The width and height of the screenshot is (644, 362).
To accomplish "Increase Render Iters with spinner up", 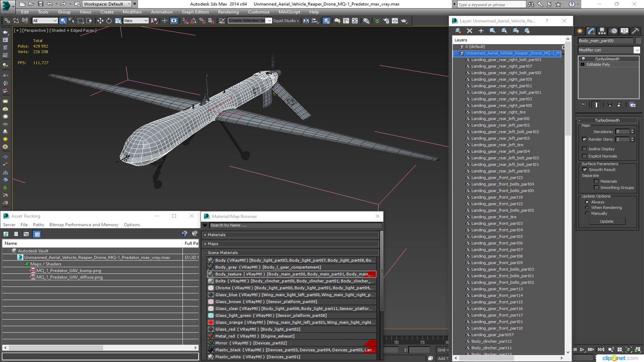I will tap(632, 138).
